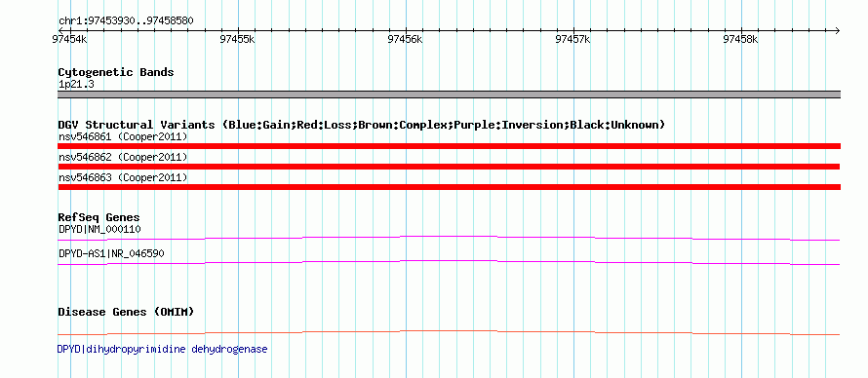This screenshot has width=868, height=378.
Task: Click the 97454k ruler tick label
Action: 70,39
